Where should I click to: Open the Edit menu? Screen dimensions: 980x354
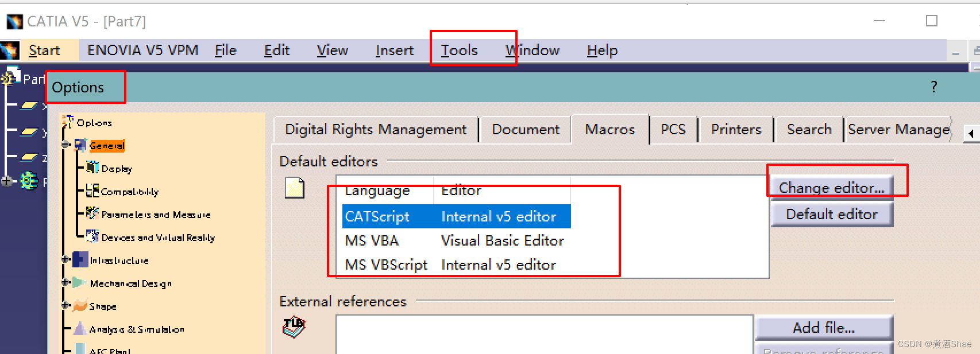point(277,50)
